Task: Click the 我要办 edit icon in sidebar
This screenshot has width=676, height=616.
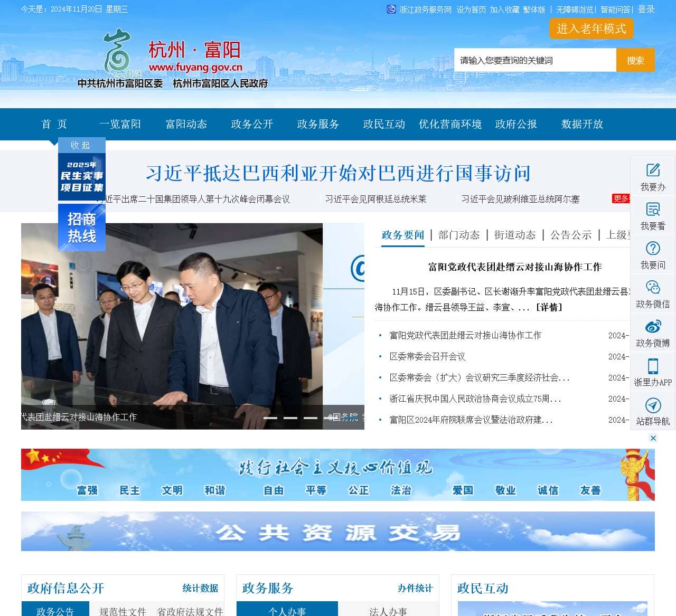Action: (x=653, y=170)
